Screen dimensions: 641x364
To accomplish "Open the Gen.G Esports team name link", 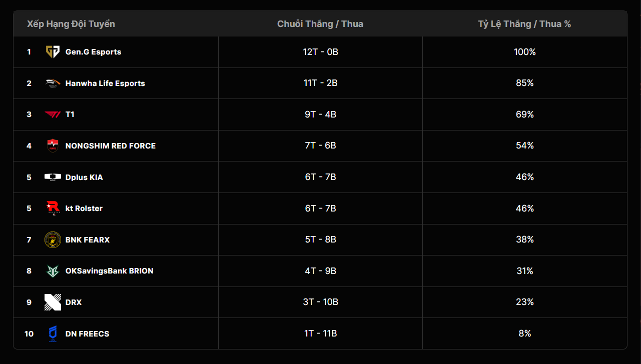I will click(93, 52).
